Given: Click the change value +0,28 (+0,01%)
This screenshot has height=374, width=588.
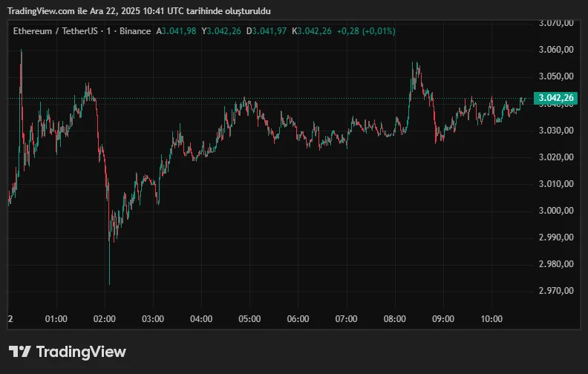Looking at the screenshot, I should tap(366, 31).
